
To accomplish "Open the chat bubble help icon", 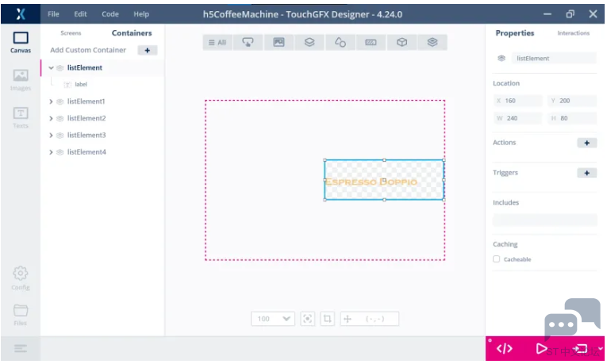I will click(x=572, y=318).
